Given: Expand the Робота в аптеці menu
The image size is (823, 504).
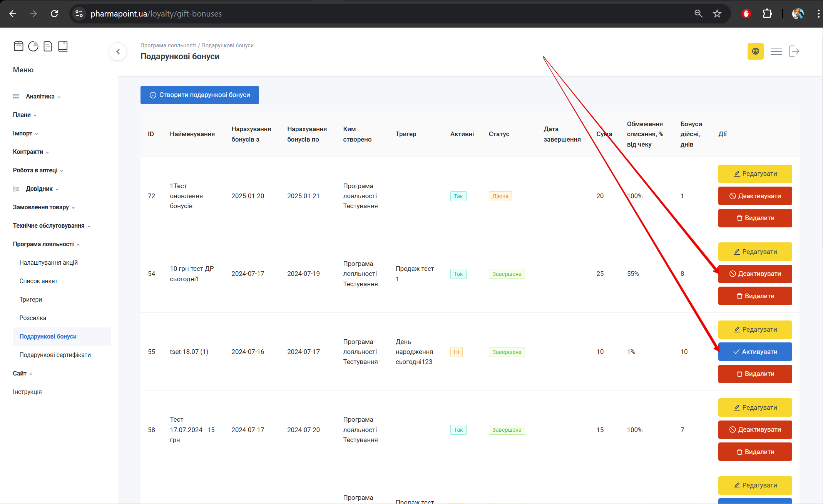Looking at the screenshot, I should click(x=38, y=170).
